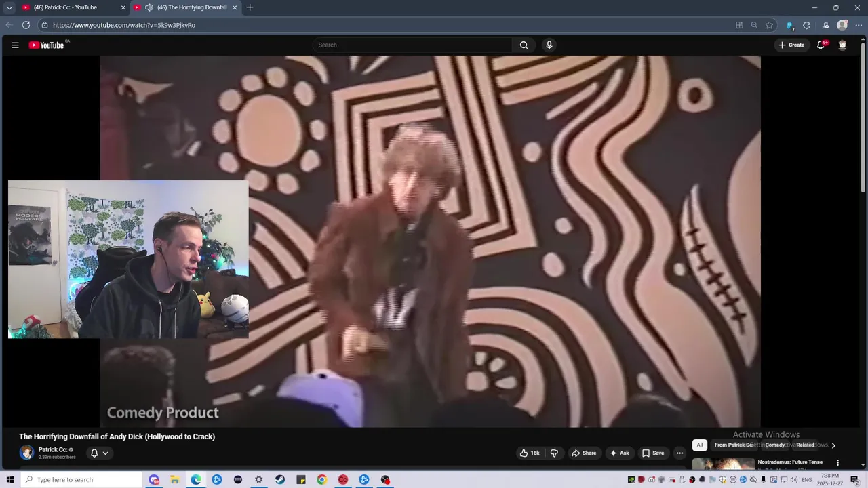The image size is (868, 488).
Task: Toggle channel notification bell for Patrick Cc:
Action: pos(94,453)
